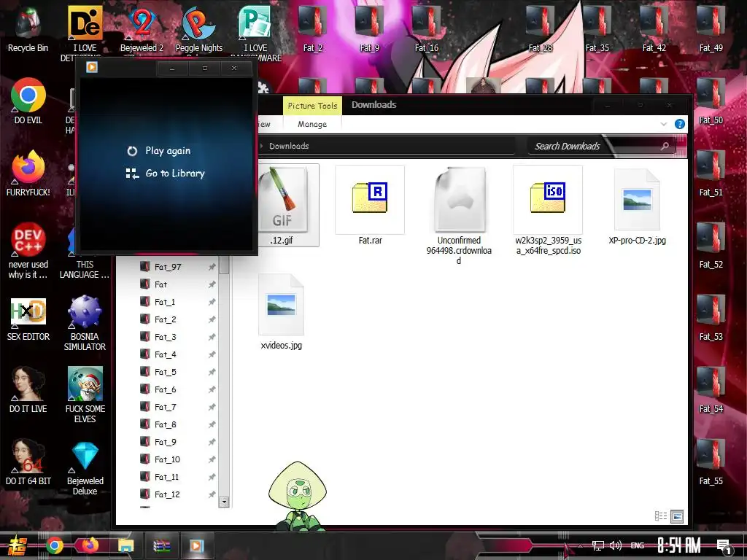This screenshot has height=560, width=747.
Task: Open the Fat_2 desktop icon
Action: (x=312, y=29)
